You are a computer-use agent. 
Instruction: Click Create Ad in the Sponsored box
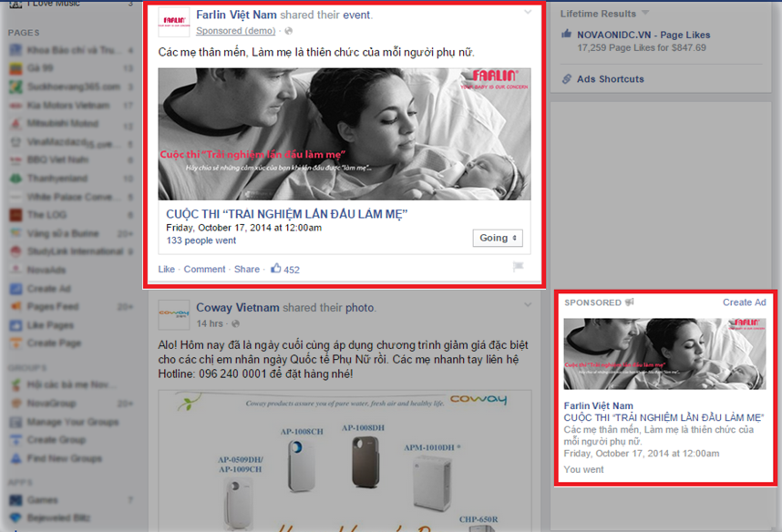744,302
